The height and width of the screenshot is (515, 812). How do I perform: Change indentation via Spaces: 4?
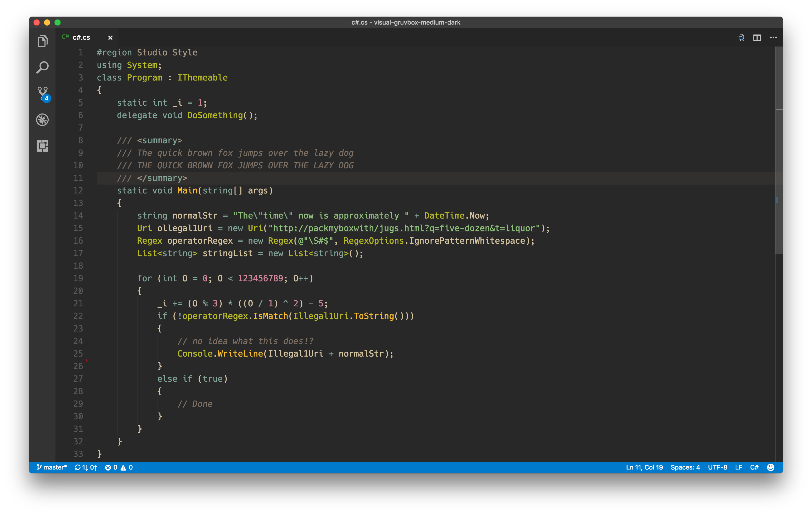685,467
